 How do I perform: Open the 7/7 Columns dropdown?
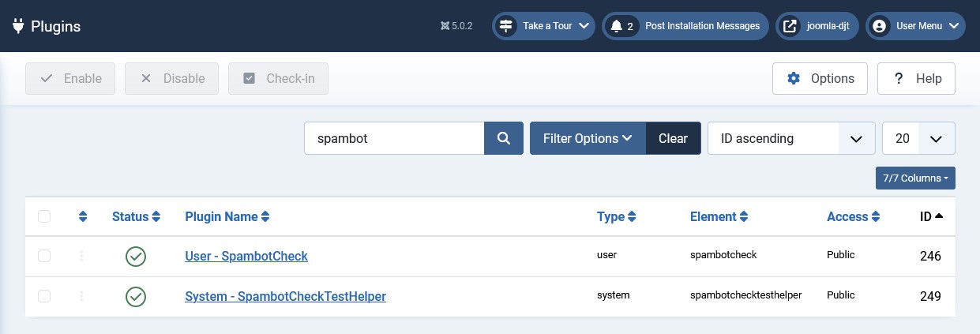915,178
